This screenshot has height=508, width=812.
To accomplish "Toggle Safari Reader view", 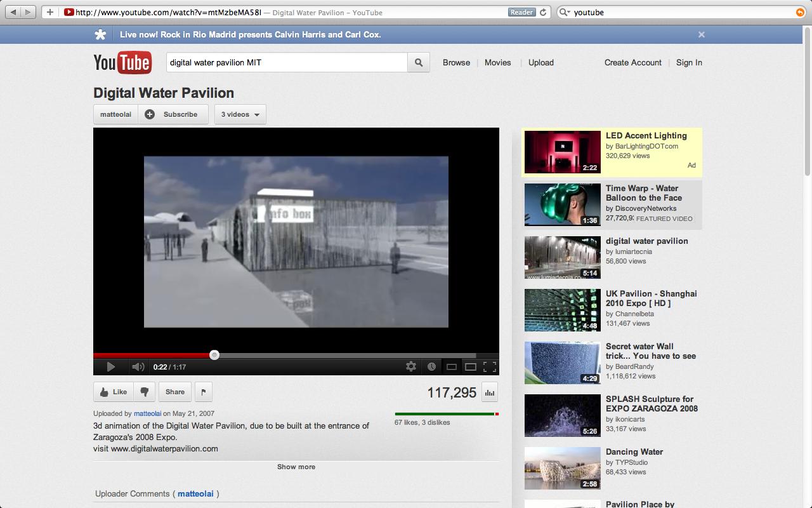I will point(521,12).
